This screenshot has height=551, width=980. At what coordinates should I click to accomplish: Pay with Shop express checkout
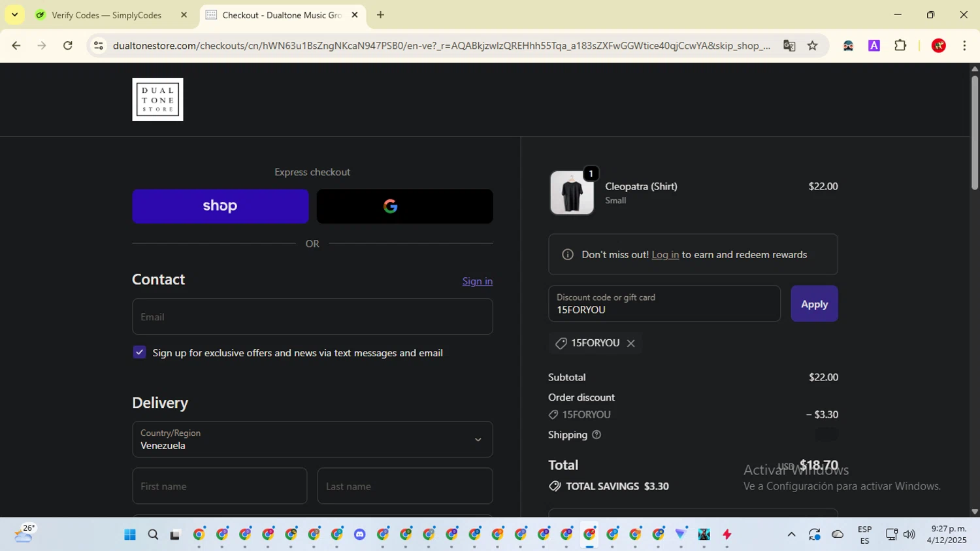tap(220, 207)
